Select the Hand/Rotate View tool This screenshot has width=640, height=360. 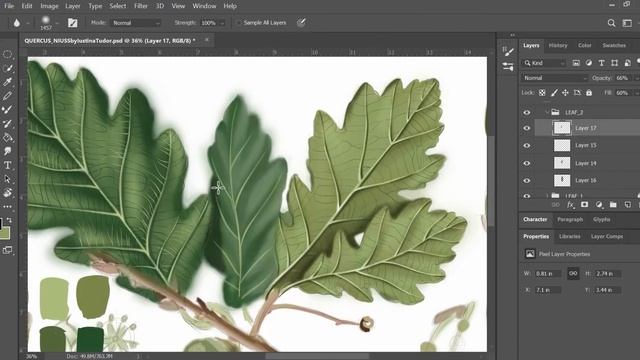[x=7, y=193]
